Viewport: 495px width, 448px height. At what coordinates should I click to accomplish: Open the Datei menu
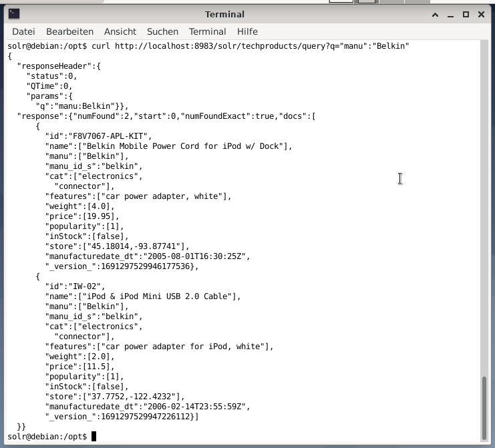[23, 31]
